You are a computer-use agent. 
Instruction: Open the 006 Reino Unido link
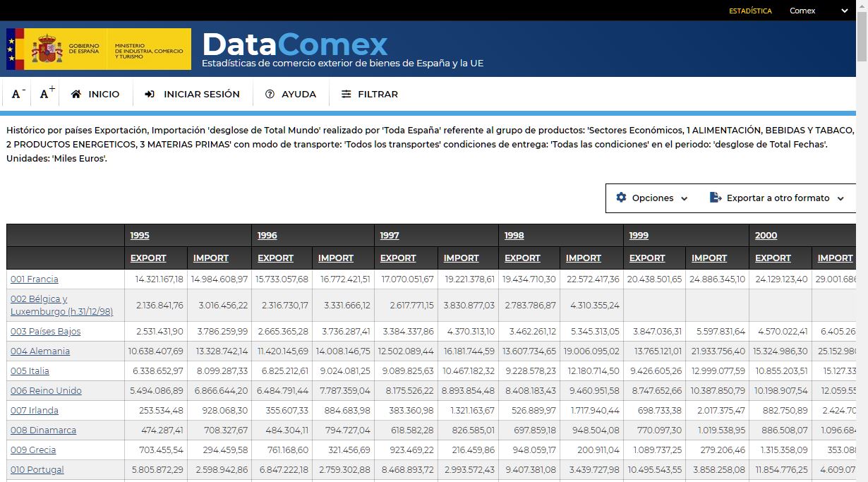tap(46, 391)
